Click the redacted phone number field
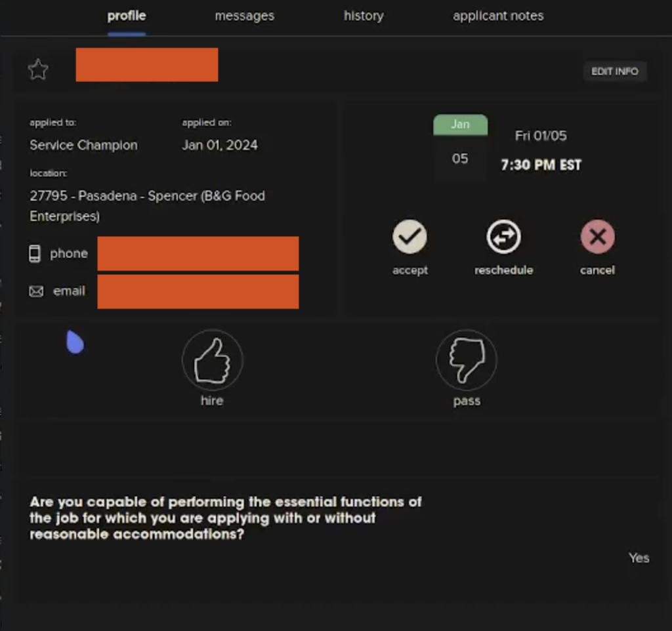This screenshot has height=631, width=672. point(198,254)
